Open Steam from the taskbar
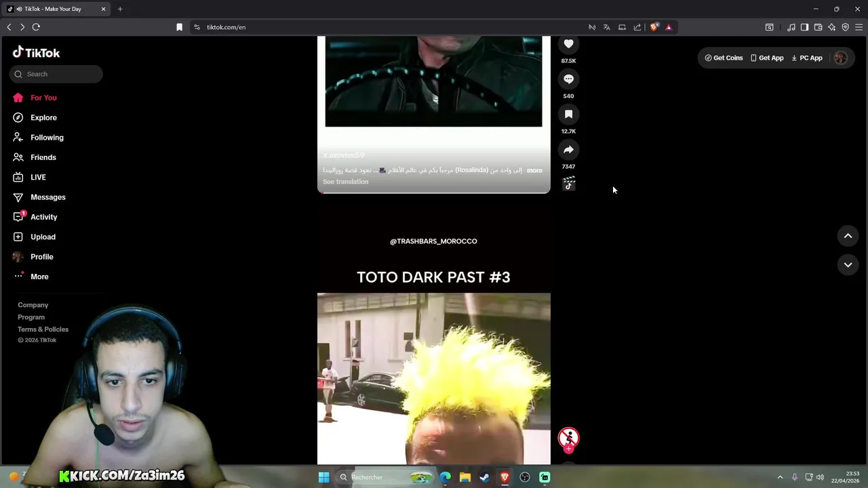The width and height of the screenshot is (868, 488). click(x=485, y=477)
